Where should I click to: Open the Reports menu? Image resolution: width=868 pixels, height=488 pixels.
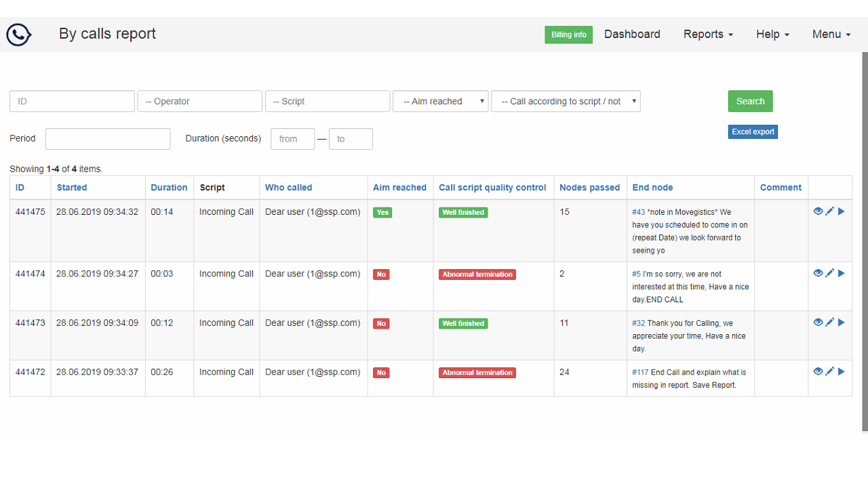click(x=708, y=35)
